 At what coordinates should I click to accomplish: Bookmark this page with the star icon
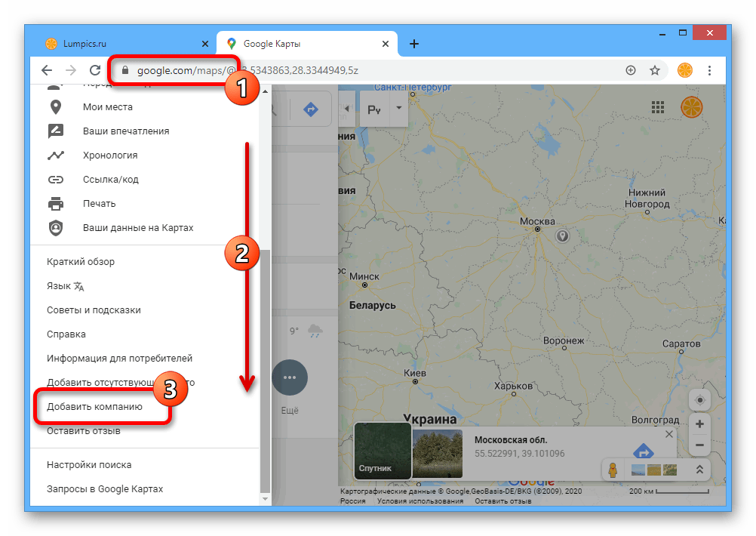click(655, 70)
